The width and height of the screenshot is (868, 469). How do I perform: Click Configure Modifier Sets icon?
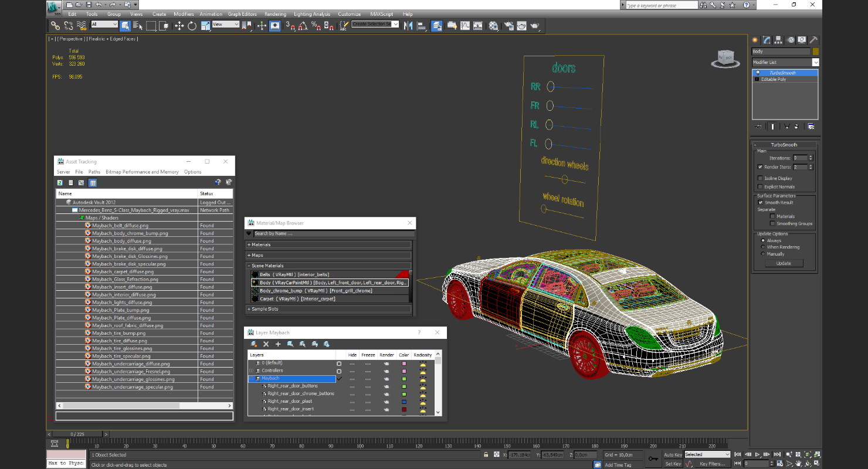tap(811, 127)
